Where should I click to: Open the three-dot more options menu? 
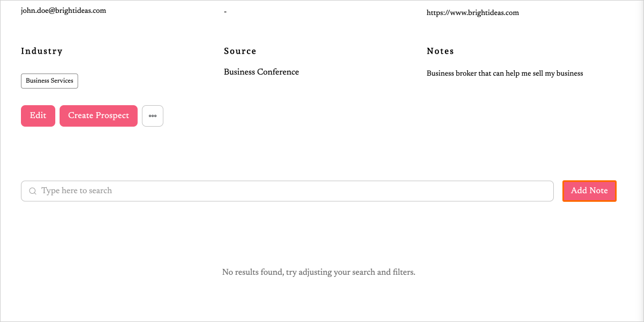coord(152,116)
